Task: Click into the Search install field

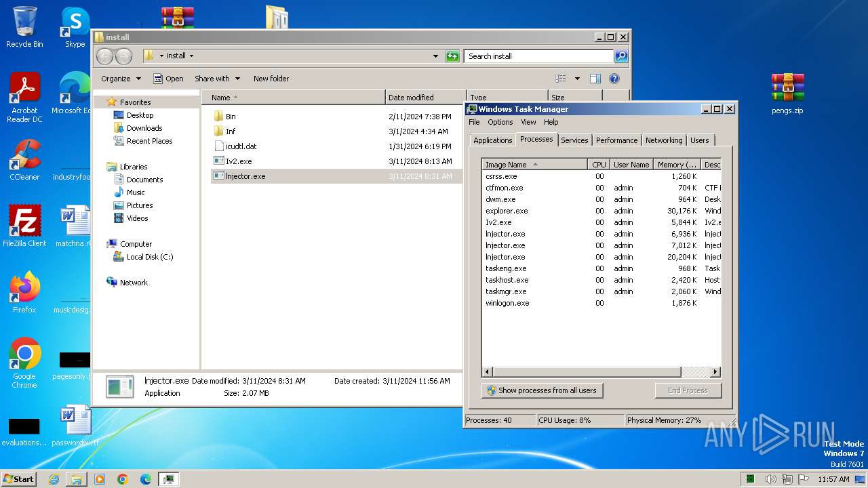Action: (539, 56)
